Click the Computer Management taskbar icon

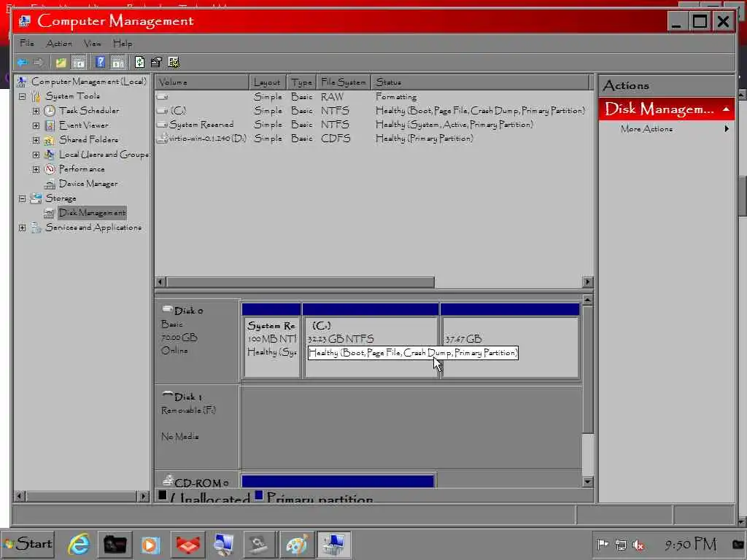[334, 544]
